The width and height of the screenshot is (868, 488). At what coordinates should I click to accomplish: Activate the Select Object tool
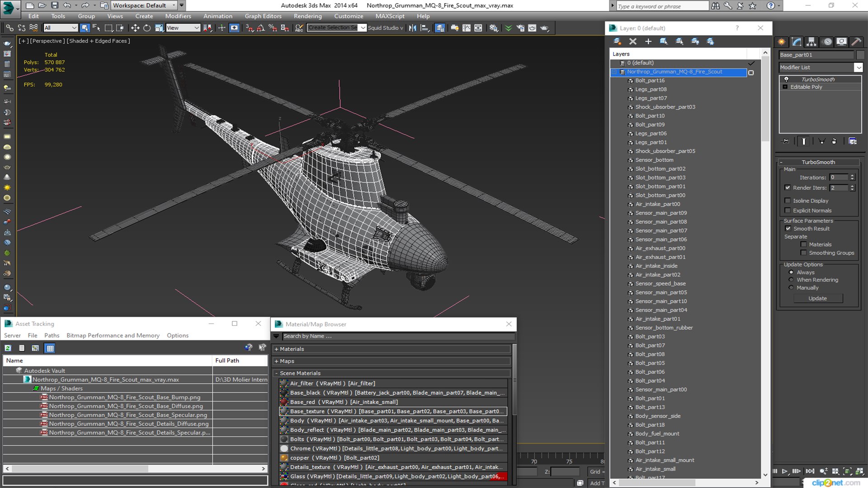85,28
